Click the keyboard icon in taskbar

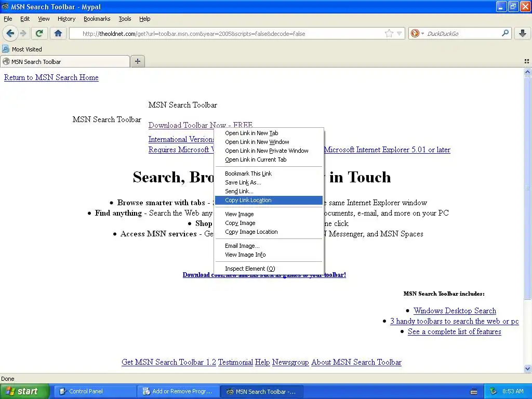pos(474,392)
